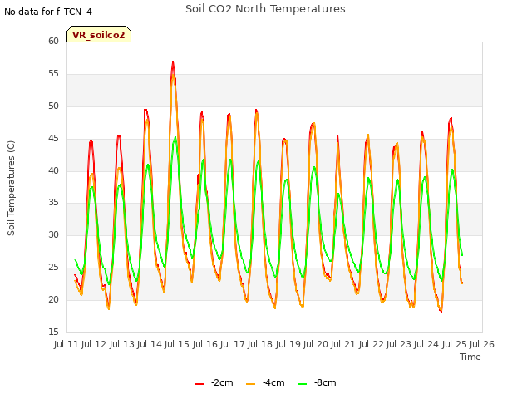The height and width of the screenshot is (399, 532).
Task: Click the Jul 26 x-axis tick label
Action: click(482, 344)
